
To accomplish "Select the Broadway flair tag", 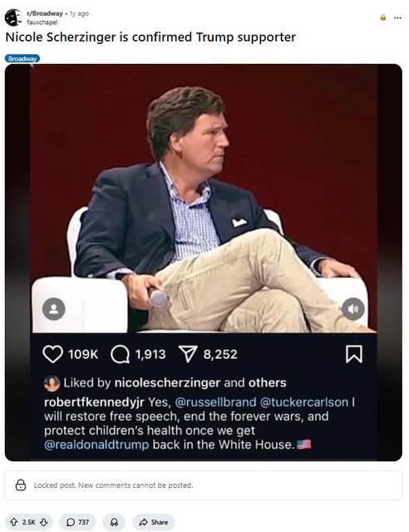I will pos(22,59).
